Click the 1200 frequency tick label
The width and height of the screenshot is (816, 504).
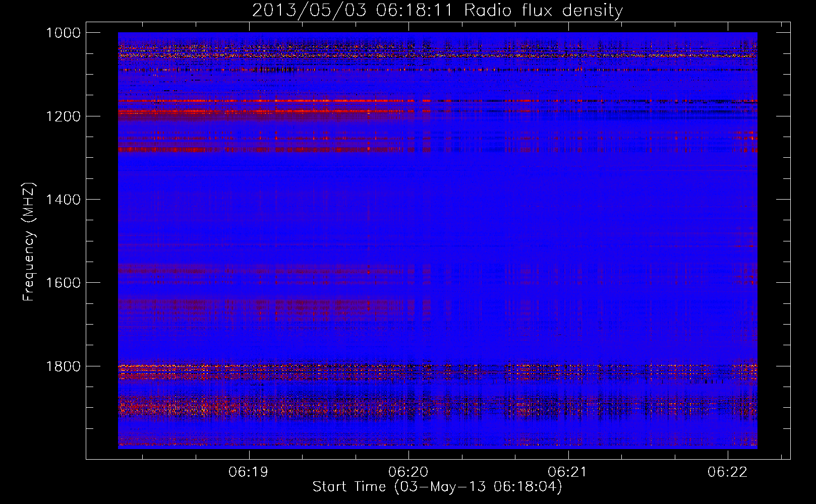pos(63,116)
